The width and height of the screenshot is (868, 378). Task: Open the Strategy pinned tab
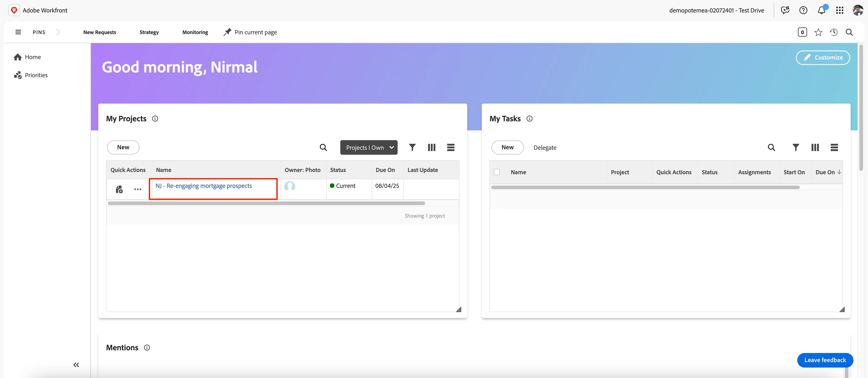click(149, 32)
